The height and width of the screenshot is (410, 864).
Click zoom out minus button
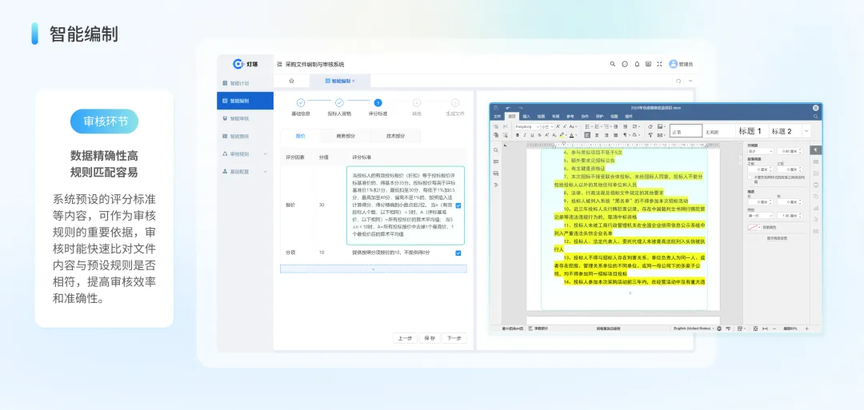click(774, 328)
